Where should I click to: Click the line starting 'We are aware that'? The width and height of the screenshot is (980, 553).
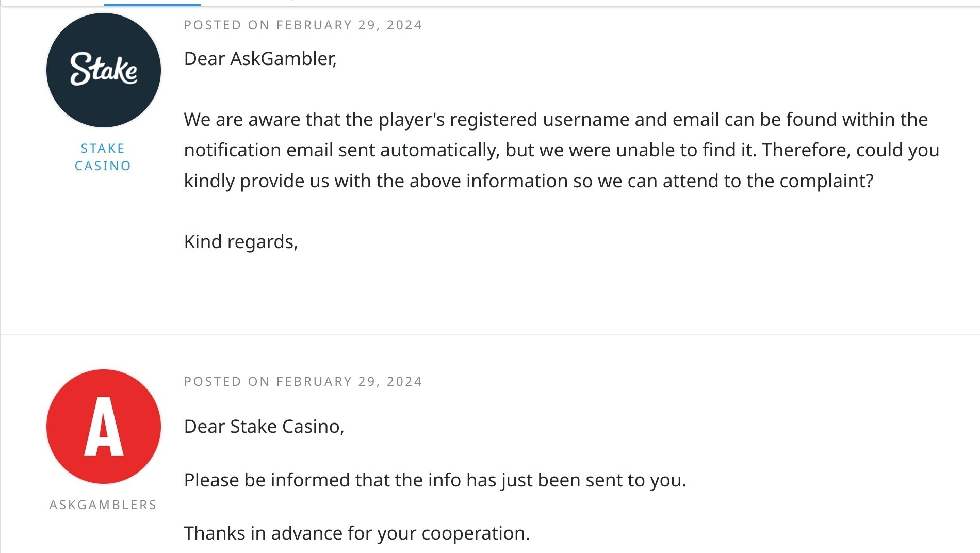pos(556,120)
